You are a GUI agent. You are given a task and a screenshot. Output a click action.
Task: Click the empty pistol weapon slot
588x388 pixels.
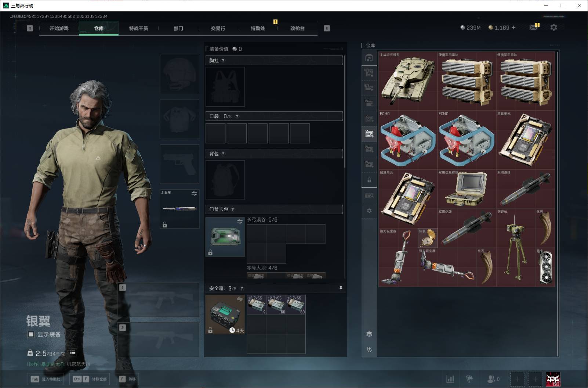click(179, 164)
